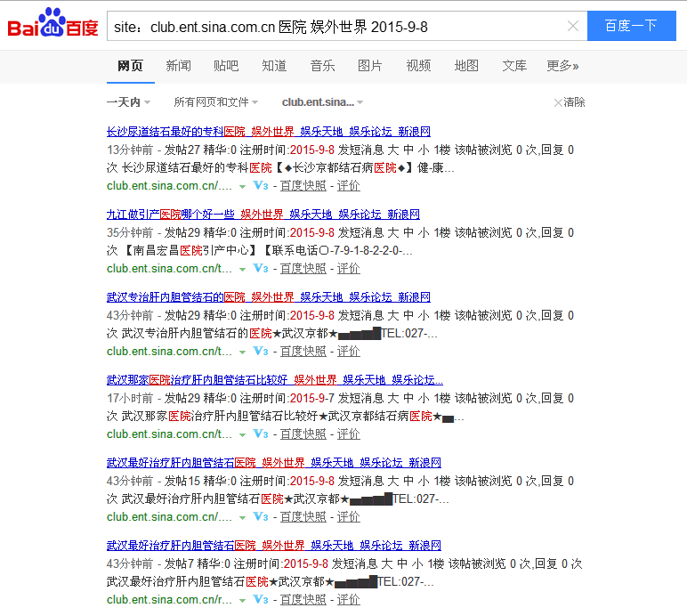Click 清除 to clear filters
The width and height of the screenshot is (687, 616).
pos(570,102)
